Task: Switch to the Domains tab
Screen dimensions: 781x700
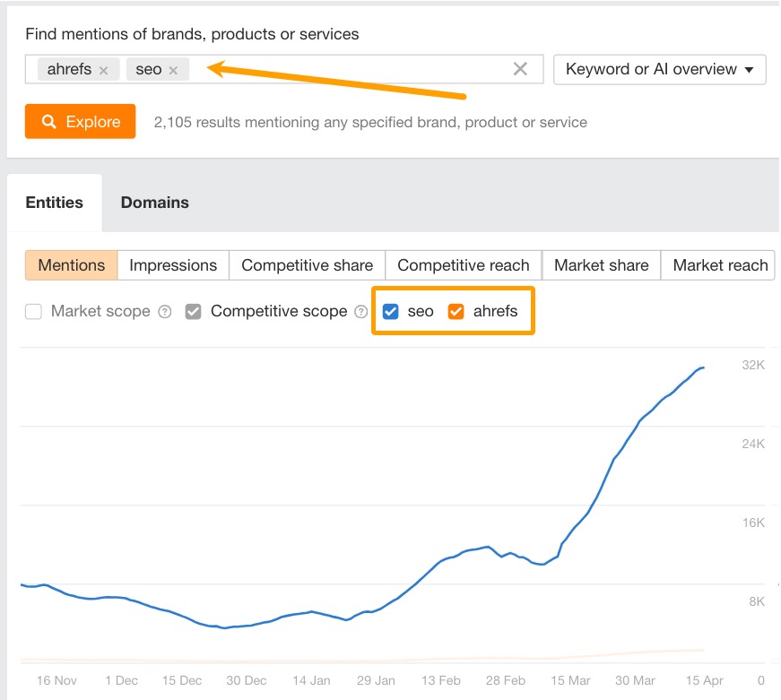Action: pyautogui.click(x=154, y=203)
